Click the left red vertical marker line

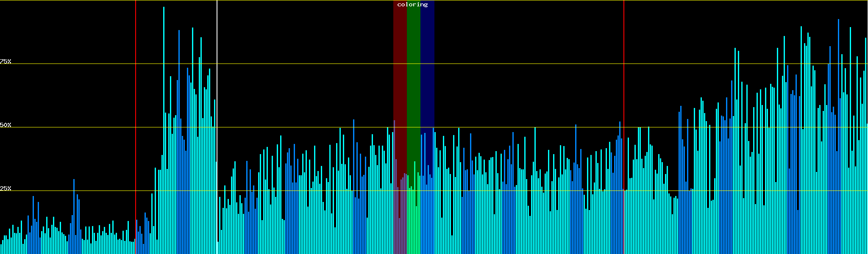[x=136, y=85]
